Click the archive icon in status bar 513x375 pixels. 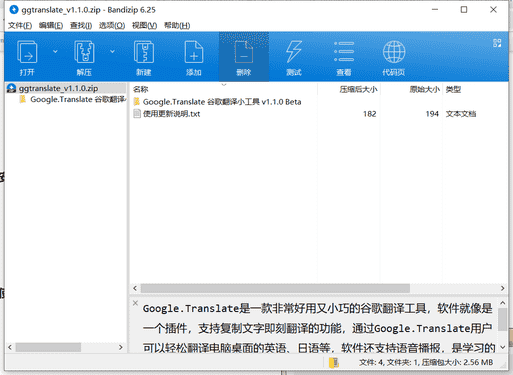pyautogui.click(x=334, y=362)
